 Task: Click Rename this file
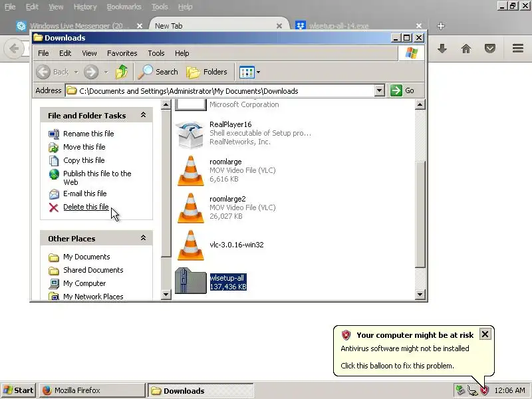pyautogui.click(x=88, y=134)
